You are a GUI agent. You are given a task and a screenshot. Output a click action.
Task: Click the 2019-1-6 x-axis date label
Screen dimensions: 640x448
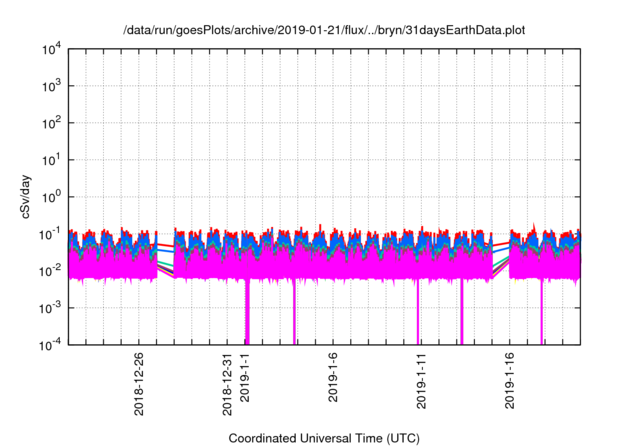point(333,377)
